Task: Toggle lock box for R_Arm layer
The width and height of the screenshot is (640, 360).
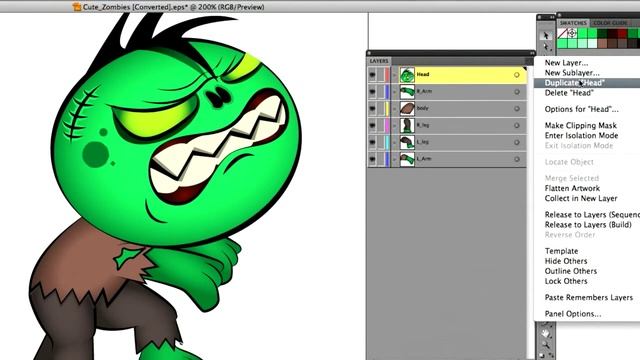Action: pos(381,92)
